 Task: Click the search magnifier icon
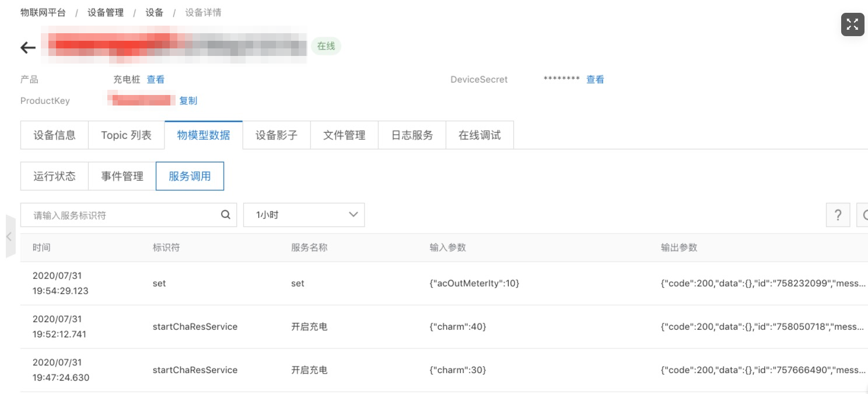[226, 215]
